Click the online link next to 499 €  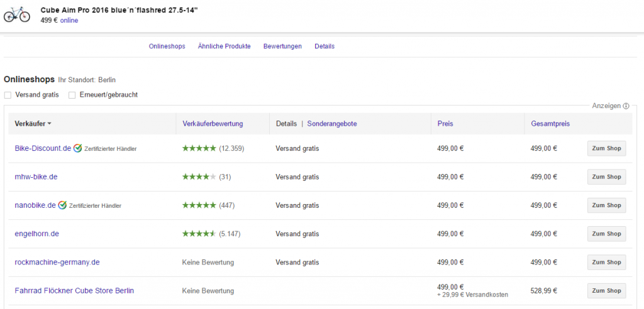[x=69, y=20]
